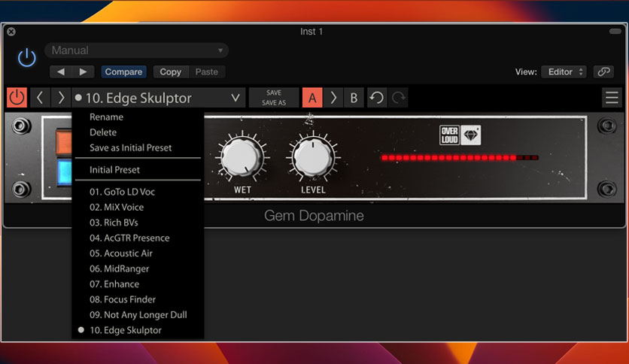Undo the last change
The width and height of the screenshot is (629, 364).
377,98
